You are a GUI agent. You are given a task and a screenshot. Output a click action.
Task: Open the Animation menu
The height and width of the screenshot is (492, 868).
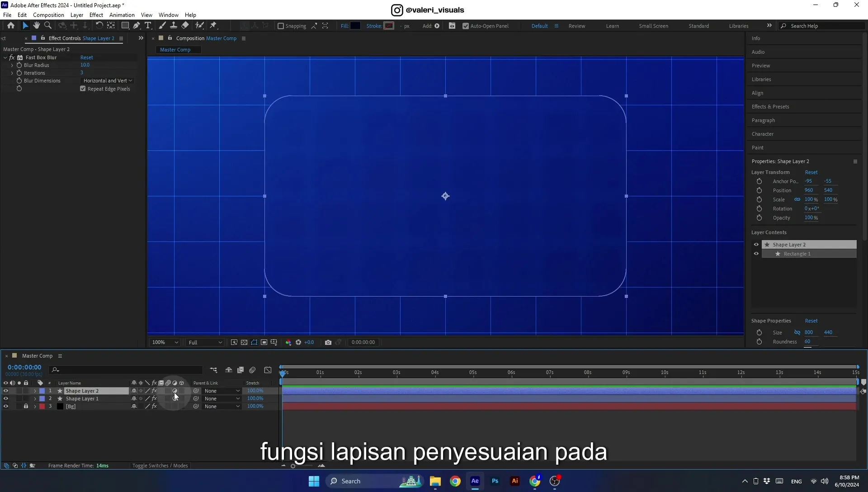[x=122, y=15]
